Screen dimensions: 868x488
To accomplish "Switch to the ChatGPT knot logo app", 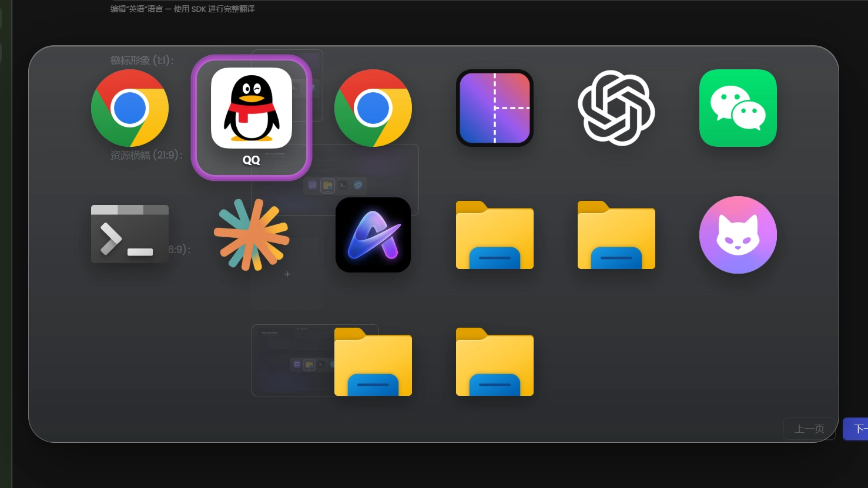I will click(616, 108).
